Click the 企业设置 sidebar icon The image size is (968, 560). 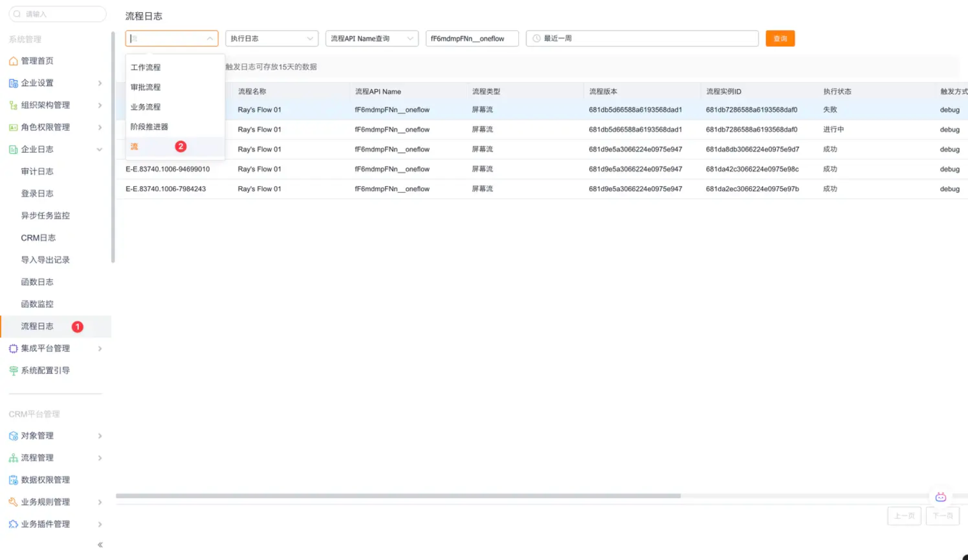13,83
